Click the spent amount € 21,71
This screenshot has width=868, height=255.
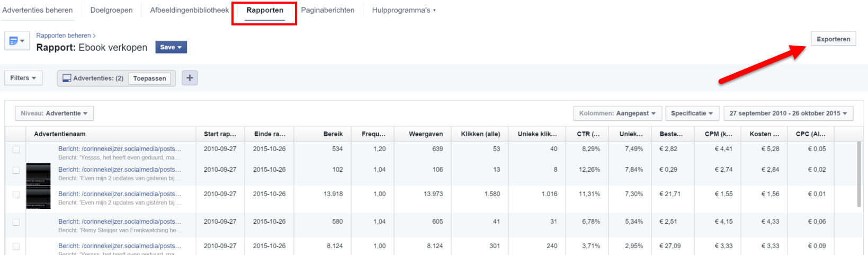[x=670, y=194]
